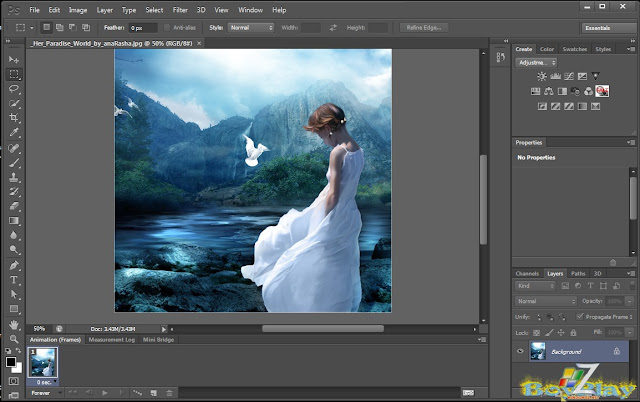Screen dimensions: 640x402
Task: Select the Zoom tool in toolbox
Action: click(14, 338)
